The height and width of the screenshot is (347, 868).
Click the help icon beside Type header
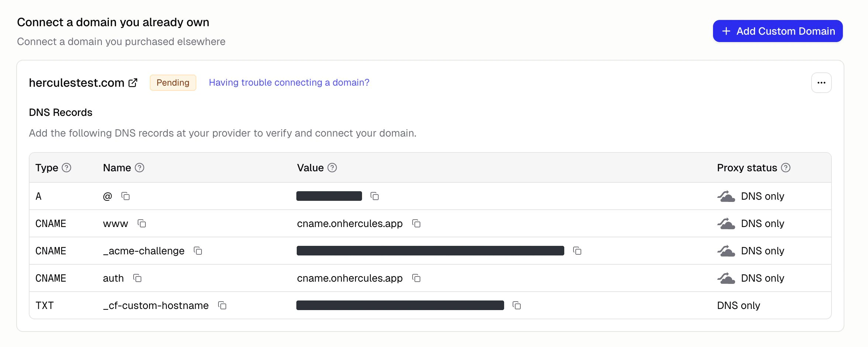(x=67, y=168)
